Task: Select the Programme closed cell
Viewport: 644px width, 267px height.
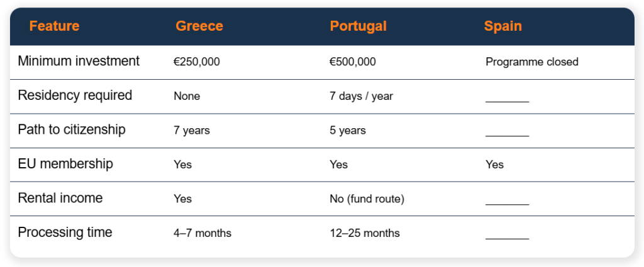Action: [532, 62]
